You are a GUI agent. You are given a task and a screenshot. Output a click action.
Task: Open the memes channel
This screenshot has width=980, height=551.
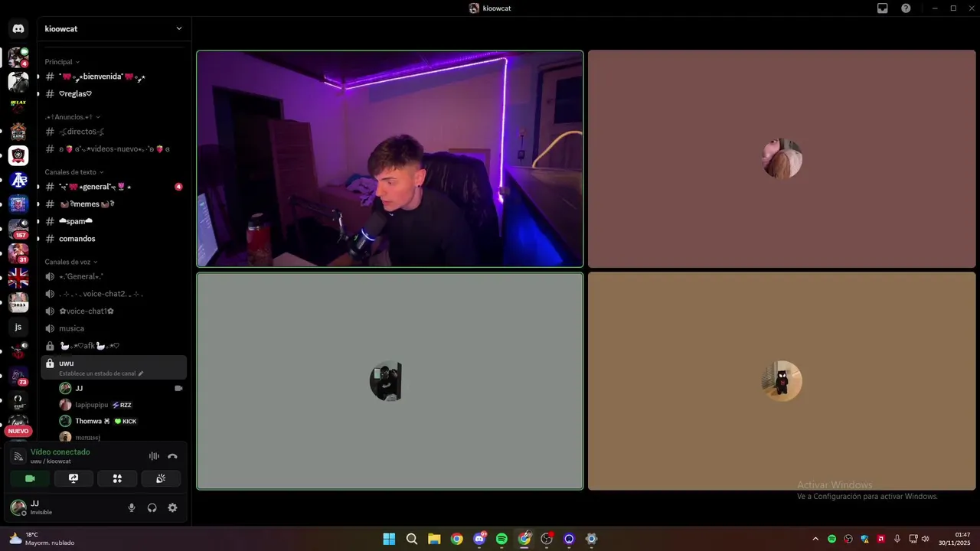pyautogui.click(x=113, y=204)
